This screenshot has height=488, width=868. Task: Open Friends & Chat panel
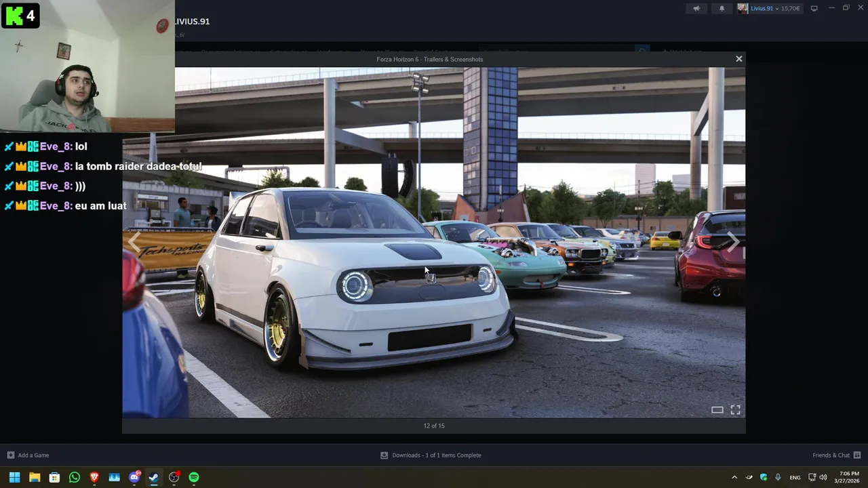pos(837,455)
